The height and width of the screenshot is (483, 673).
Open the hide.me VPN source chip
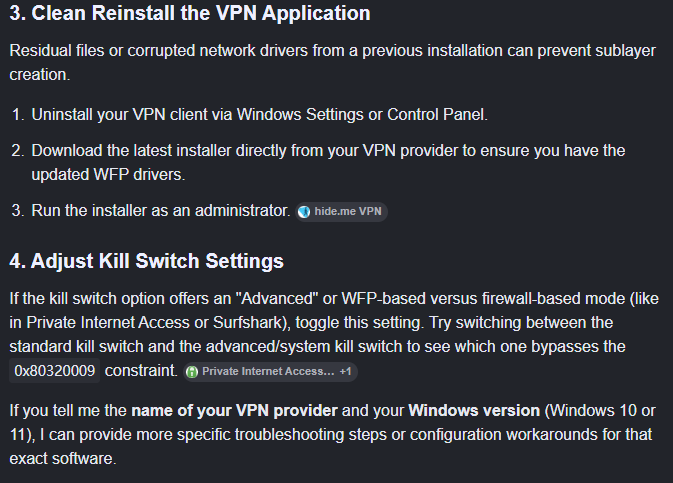tap(342, 212)
